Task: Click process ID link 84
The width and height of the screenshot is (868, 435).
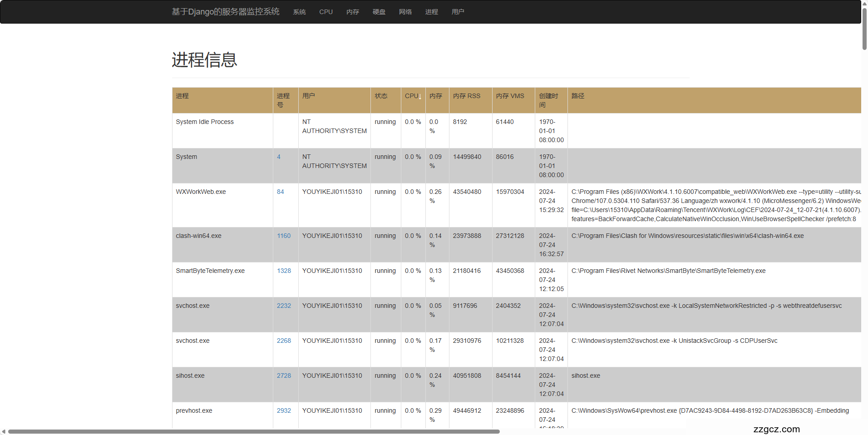Action: click(280, 192)
